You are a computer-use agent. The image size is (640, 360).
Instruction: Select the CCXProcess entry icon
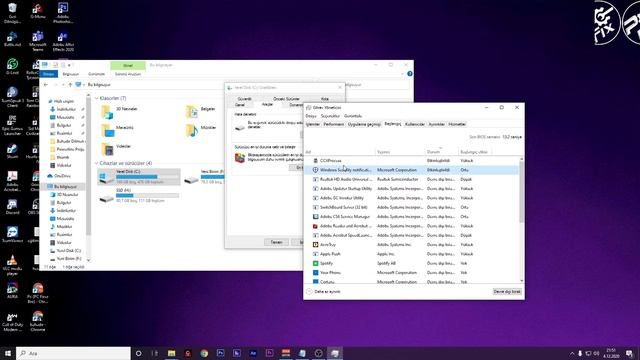coord(315,160)
